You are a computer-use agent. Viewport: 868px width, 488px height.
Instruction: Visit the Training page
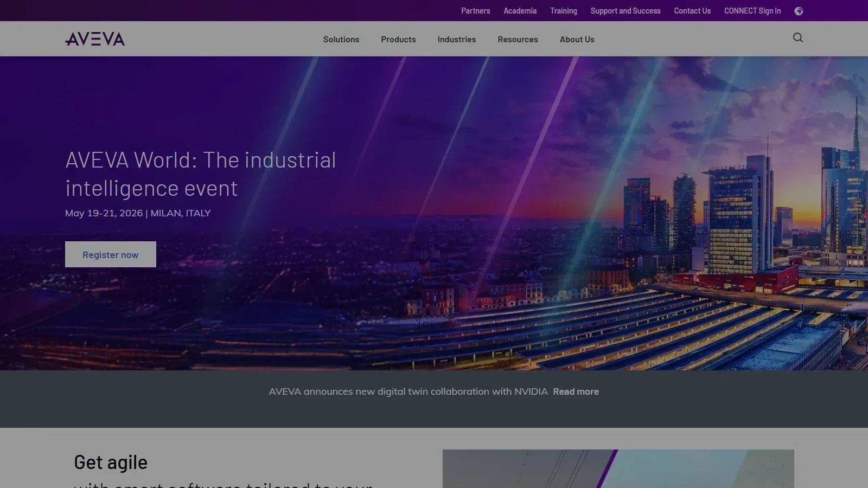point(564,11)
